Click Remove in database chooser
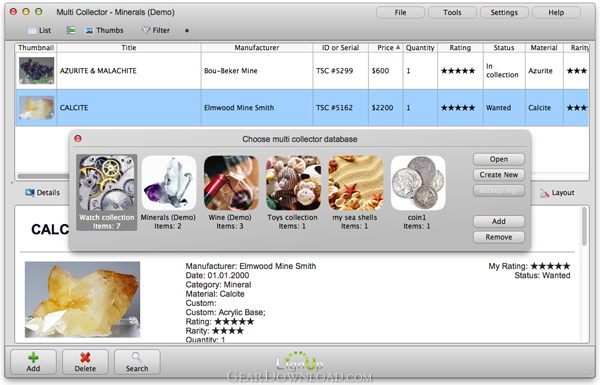The image size is (600, 385). [499, 237]
